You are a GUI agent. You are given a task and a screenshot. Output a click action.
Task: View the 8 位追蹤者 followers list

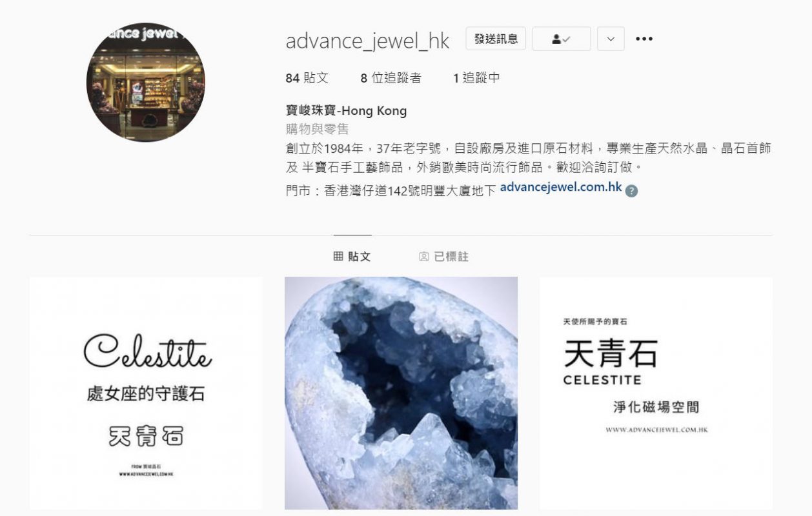391,78
